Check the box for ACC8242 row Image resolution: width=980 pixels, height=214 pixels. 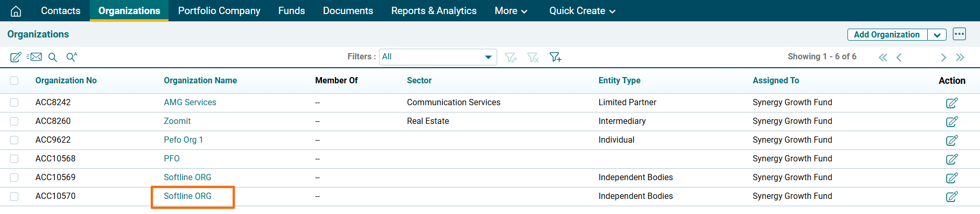pos(14,103)
